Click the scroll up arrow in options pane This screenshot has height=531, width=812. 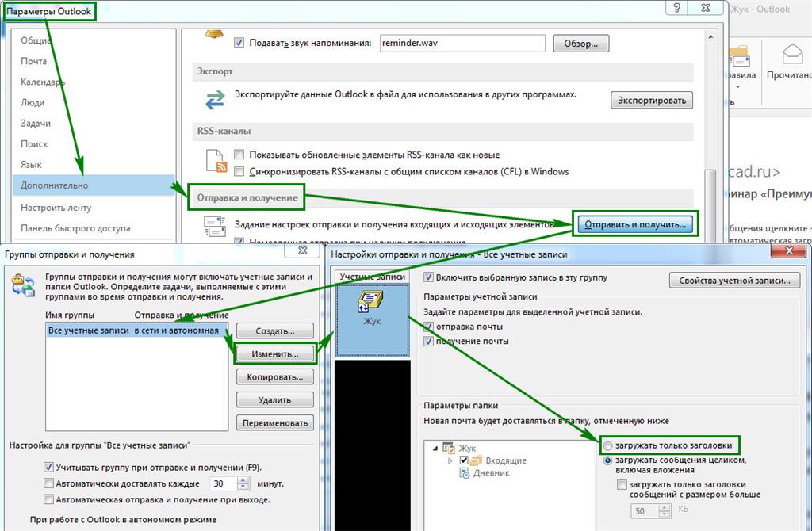click(710, 36)
